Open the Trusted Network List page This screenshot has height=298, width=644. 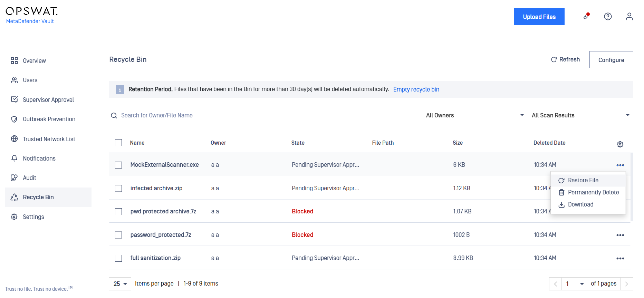48,139
